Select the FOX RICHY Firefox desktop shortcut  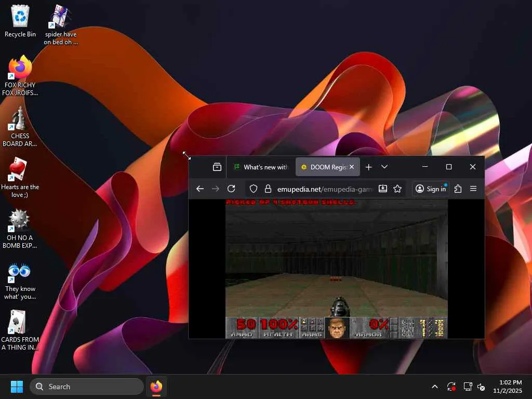tap(20, 76)
